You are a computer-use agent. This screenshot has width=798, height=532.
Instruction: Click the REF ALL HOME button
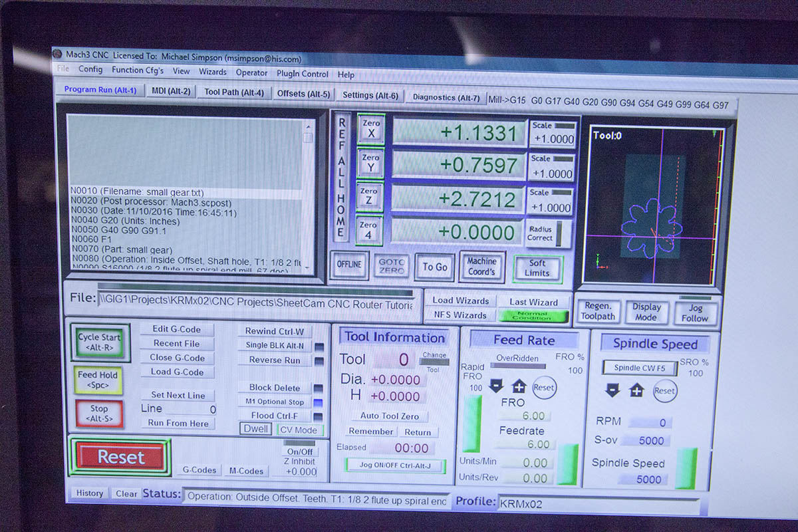point(341,177)
